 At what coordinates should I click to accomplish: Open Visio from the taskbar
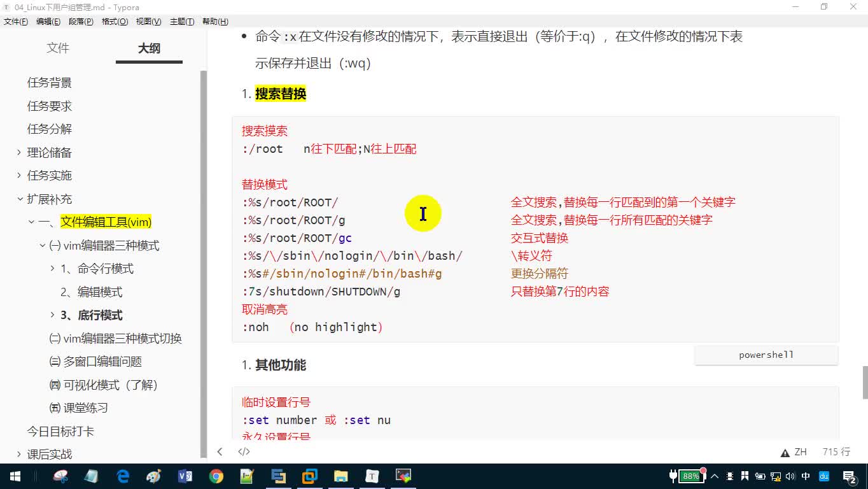tap(185, 476)
